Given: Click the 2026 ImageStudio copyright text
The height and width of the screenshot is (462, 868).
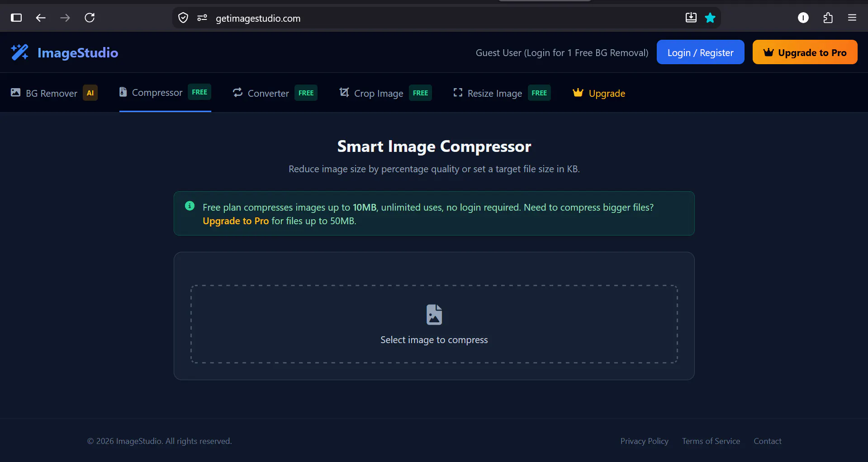Looking at the screenshot, I should pyautogui.click(x=159, y=441).
